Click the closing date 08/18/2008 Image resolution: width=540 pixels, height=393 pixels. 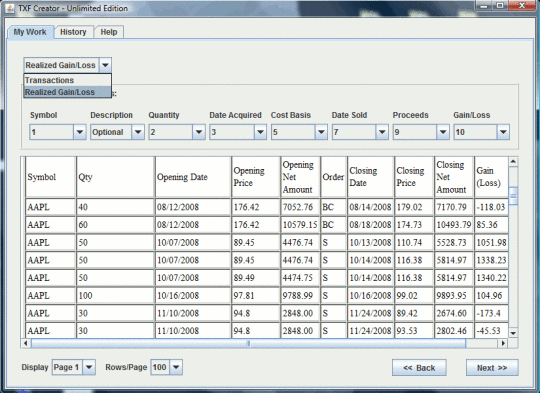point(371,225)
